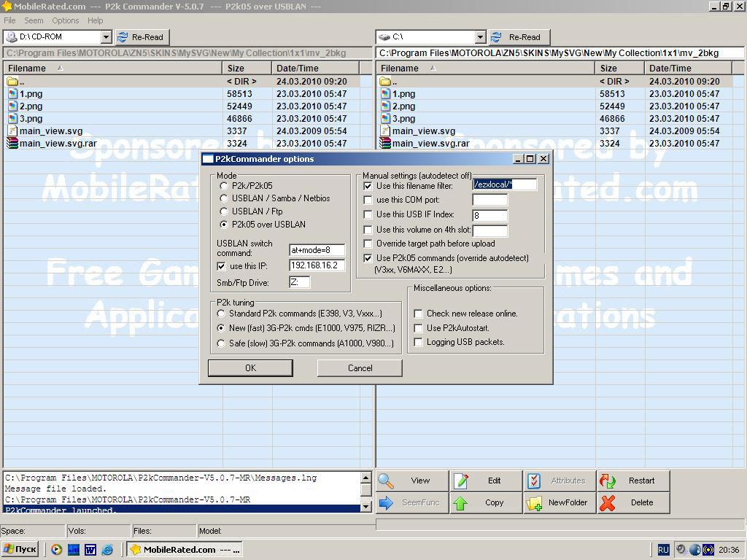Toggle 'Use this filename filter' checkbox
This screenshot has height=560, width=747.
click(368, 186)
